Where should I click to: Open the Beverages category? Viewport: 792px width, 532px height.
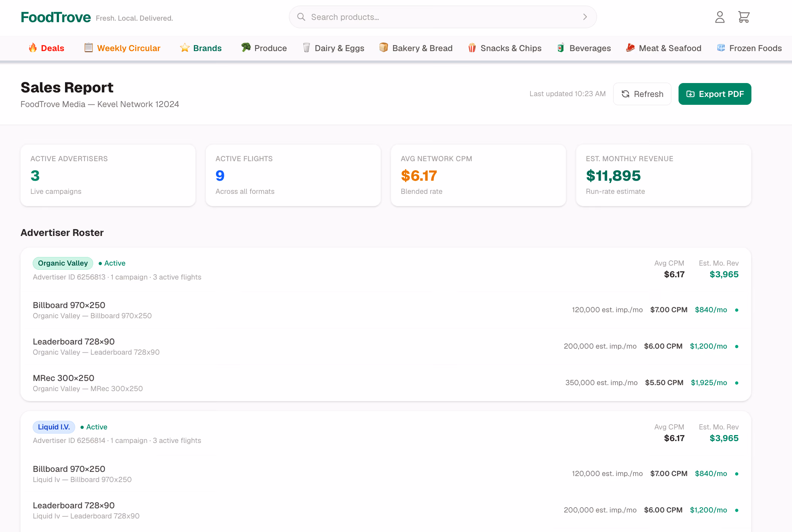[584, 48]
